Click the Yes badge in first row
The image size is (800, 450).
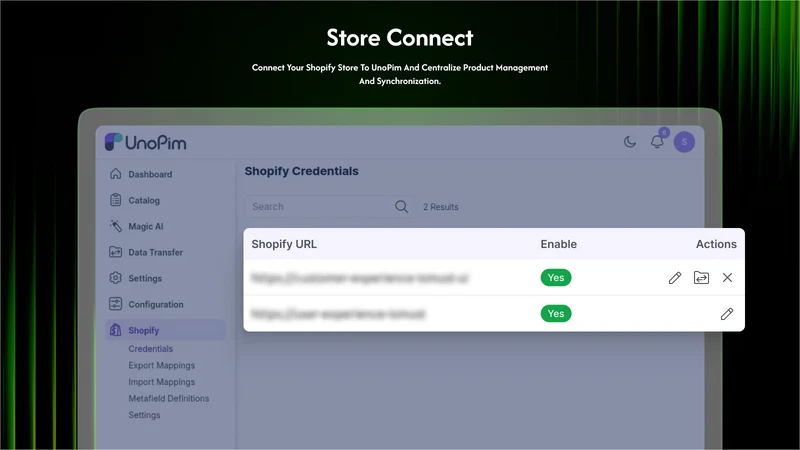pos(556,278)
